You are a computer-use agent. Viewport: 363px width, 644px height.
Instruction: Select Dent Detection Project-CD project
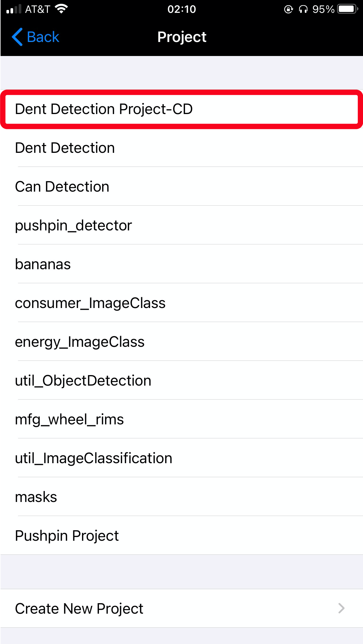182,109
